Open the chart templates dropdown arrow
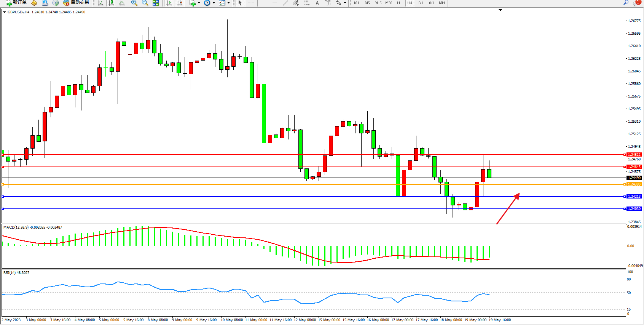644x325 pixels. pyautogui.click(x=228, y=3)
